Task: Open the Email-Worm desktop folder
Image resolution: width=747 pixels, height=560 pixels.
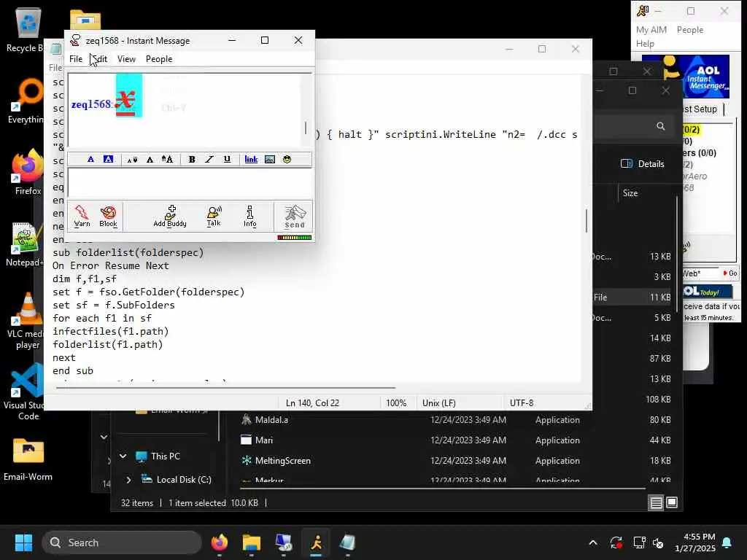Action: (28, 459)
